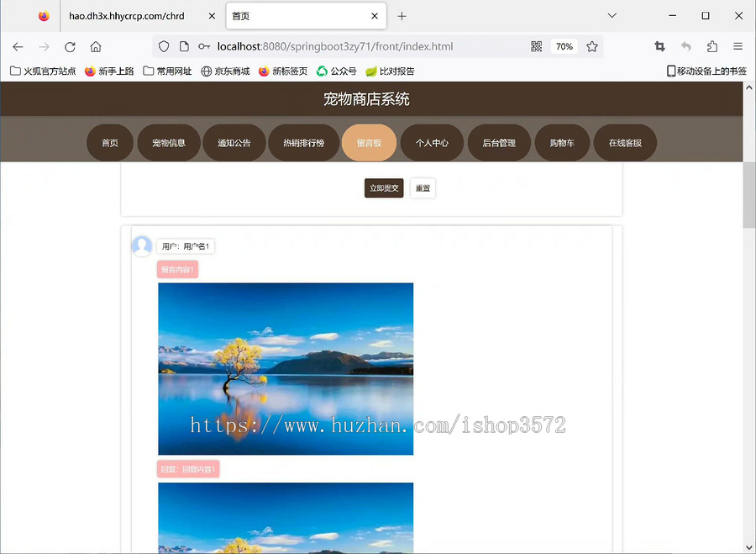Image resolution: width=756 pixels, height=554 pixels.
Task: Click the user avatar beside 用户名1
Action: [142, 246]
